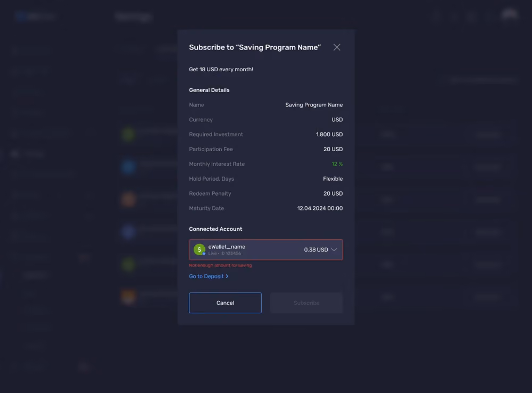This screenshot has height=393, width=532.
Task: Click the 12 % monthly interest rate value
Action: click(x=337, y=164)
